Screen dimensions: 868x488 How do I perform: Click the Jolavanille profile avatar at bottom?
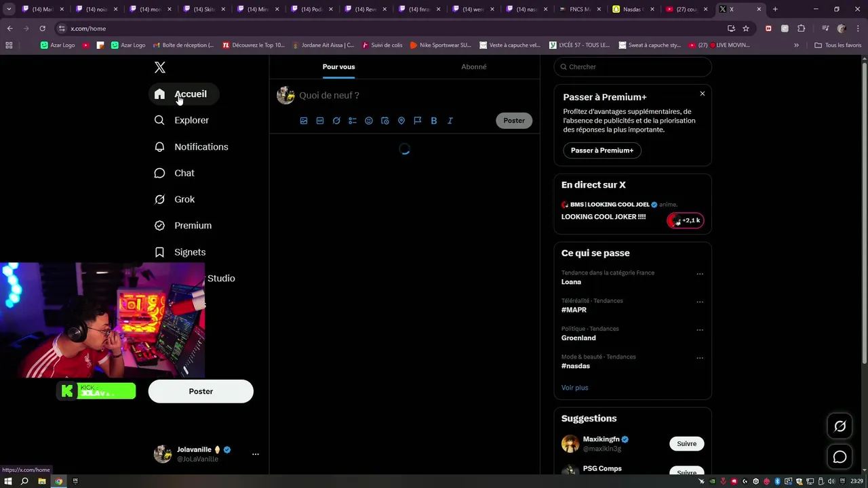[163, 454]
